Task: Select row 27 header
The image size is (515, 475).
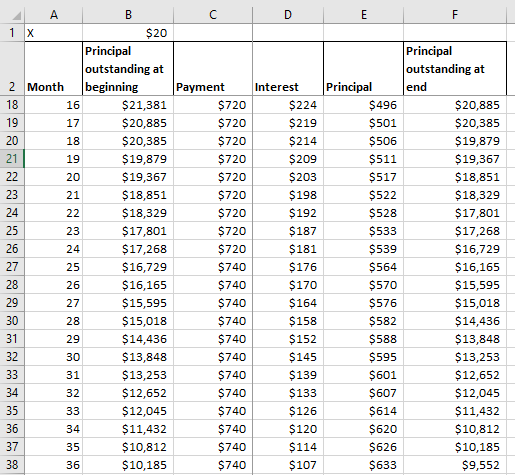Action: point(12,267)
